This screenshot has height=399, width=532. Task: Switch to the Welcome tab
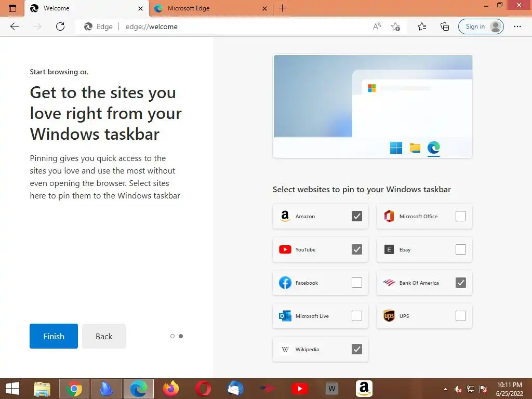tap(87, 8)
